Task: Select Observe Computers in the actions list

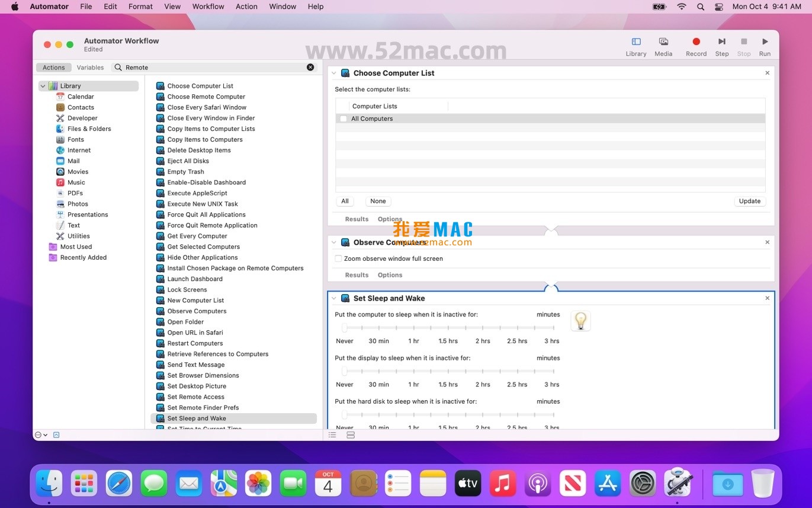Action: [x=197, y=311]
